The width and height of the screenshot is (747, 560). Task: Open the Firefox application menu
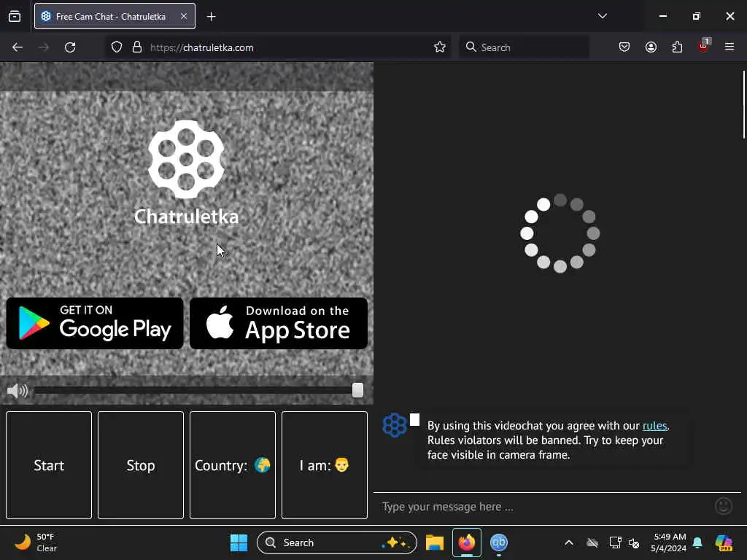pyautogui.click(x=729, y=47)
